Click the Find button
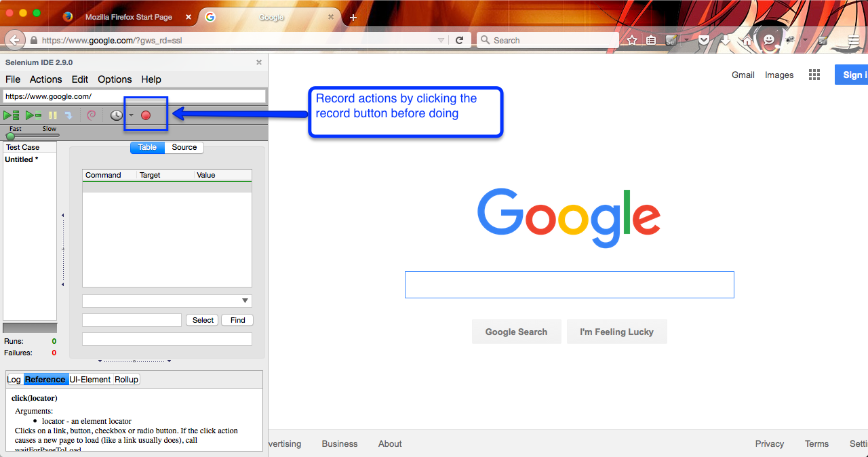868x457 pixels. coord(237,320)
